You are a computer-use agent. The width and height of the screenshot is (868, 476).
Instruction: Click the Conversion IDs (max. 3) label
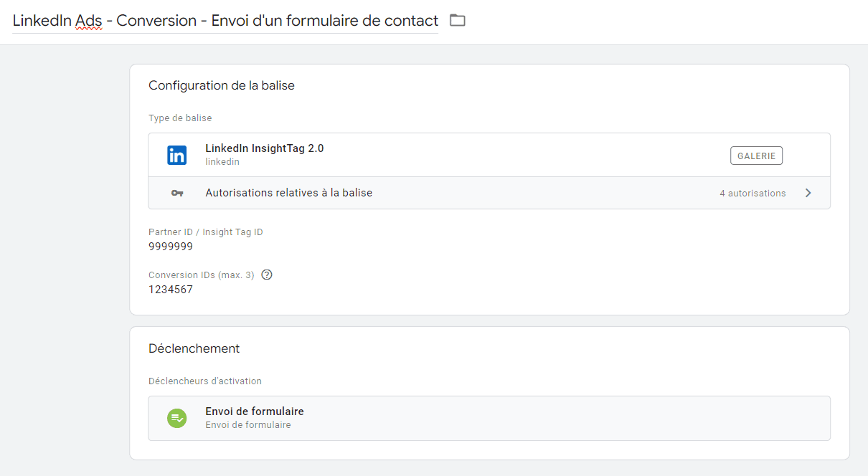[202, 275]
